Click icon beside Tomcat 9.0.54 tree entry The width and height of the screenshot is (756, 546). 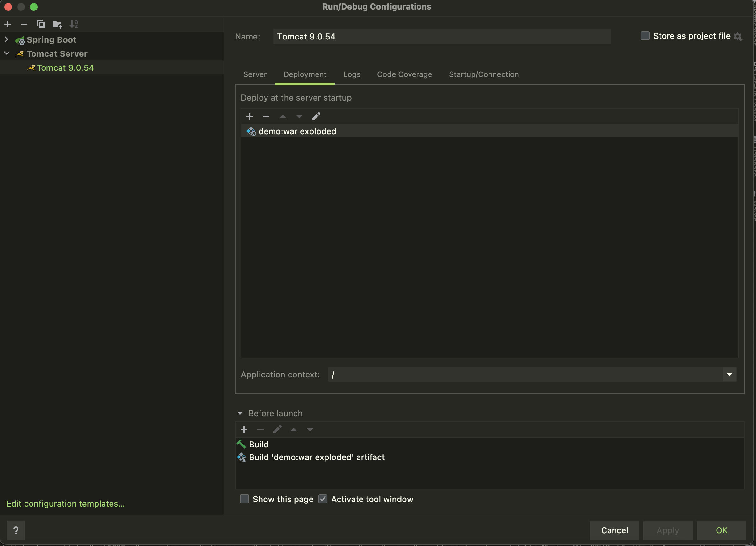tap(31, 68)
